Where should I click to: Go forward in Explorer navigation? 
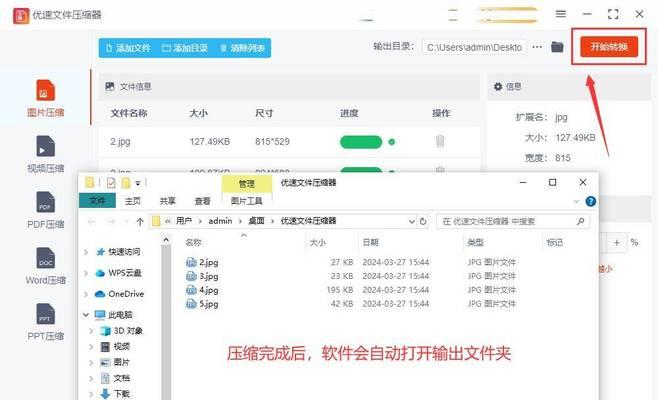coord(111,221)
